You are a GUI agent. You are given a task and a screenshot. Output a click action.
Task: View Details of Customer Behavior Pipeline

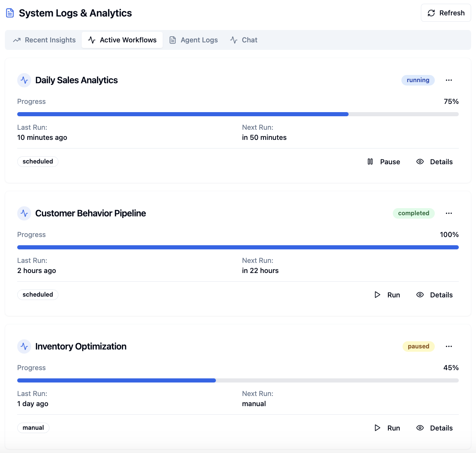[434, 295]
